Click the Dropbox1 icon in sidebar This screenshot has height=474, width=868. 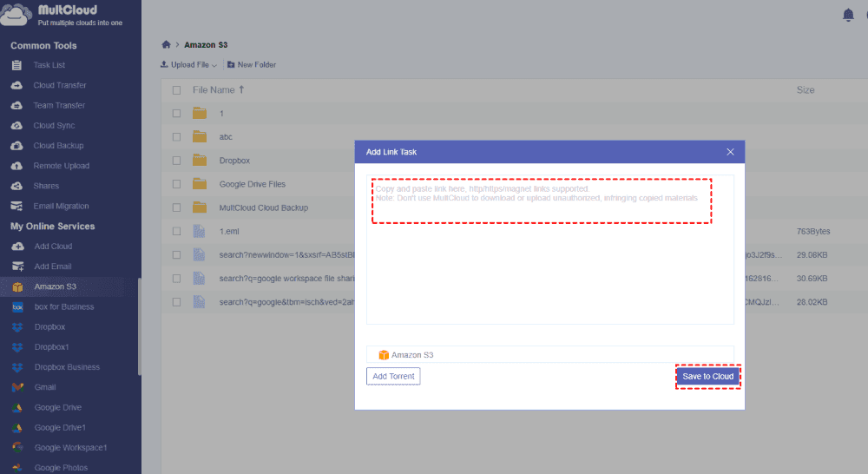17,347
